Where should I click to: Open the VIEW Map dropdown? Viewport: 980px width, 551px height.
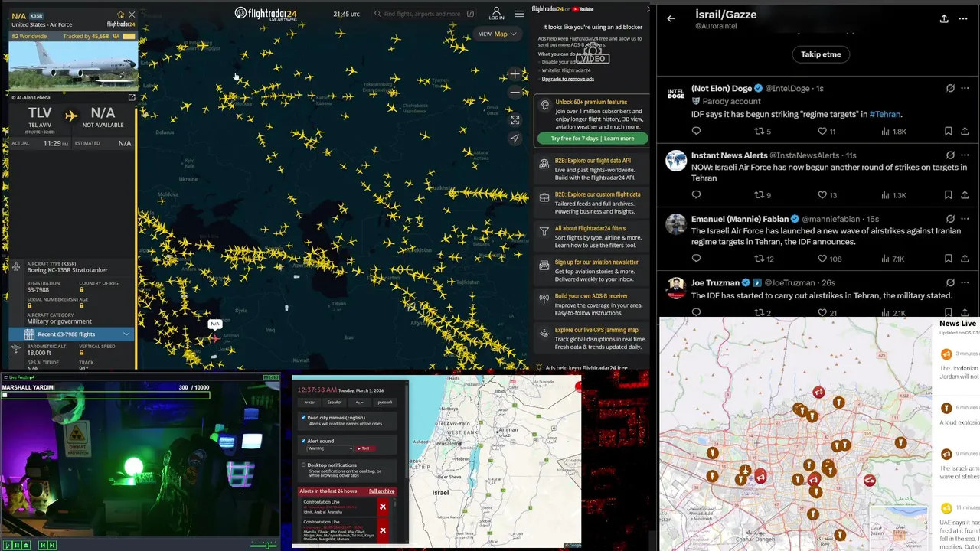(x=498, y=34)
